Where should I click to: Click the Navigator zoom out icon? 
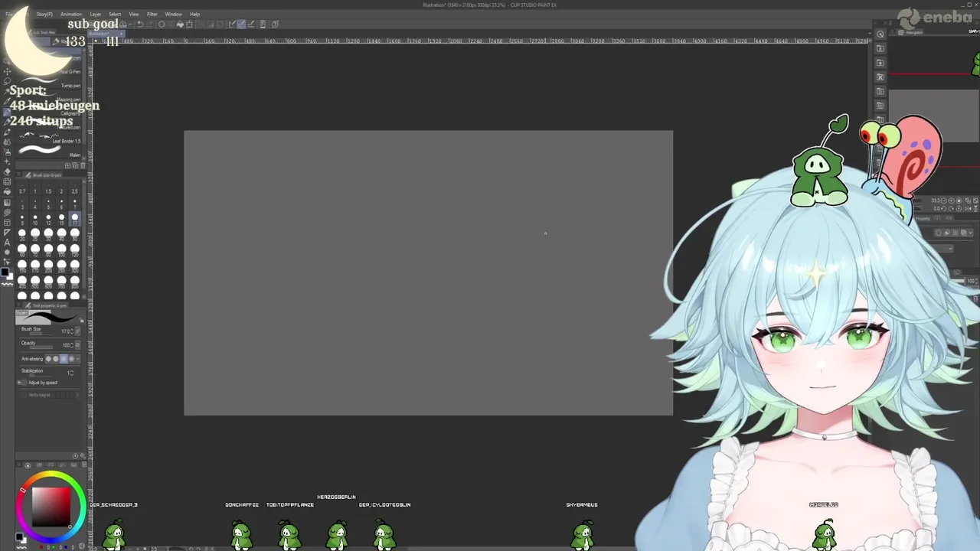tap(944, 201)
